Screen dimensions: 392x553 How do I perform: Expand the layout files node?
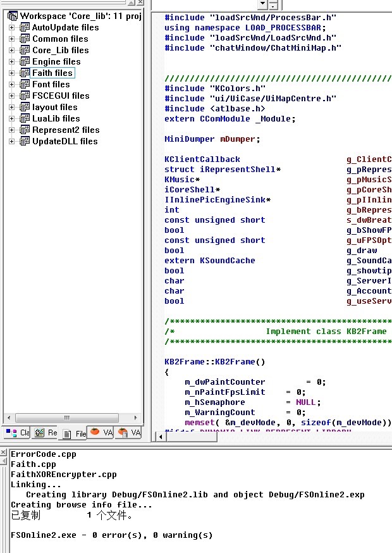pyautogui.click(x=12, y=107)
